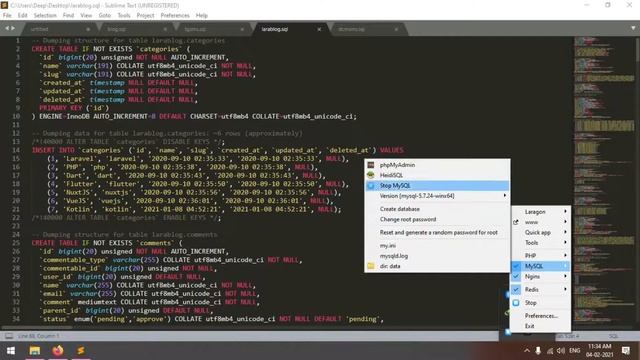Close the larablog.sql tab
This screenshot has height=360, width=640.
[319, 29]
